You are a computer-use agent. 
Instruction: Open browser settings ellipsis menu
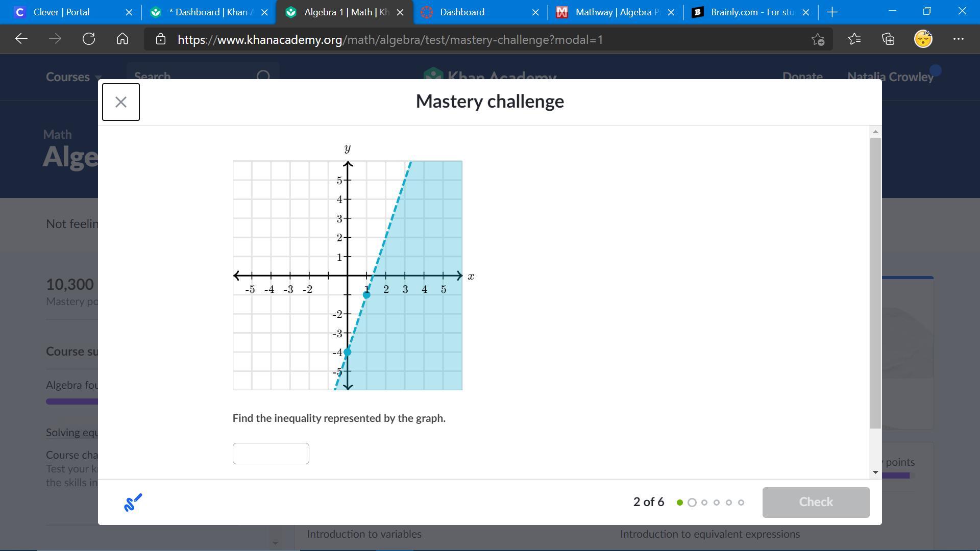(958, 39)
